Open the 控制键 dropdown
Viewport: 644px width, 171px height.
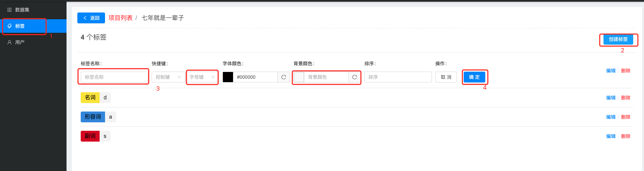(x=168, y=77)
